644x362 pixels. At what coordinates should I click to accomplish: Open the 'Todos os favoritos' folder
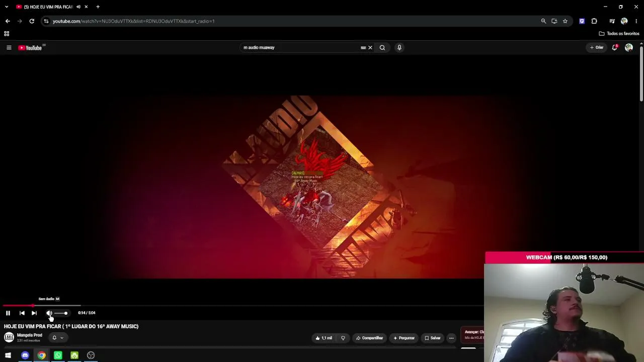pyautogui.click(x=619, y=34)
